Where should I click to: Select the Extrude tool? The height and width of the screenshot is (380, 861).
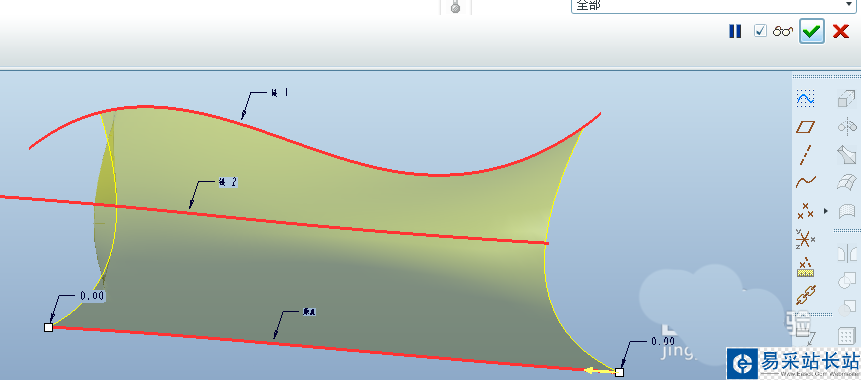pos(847,99)
